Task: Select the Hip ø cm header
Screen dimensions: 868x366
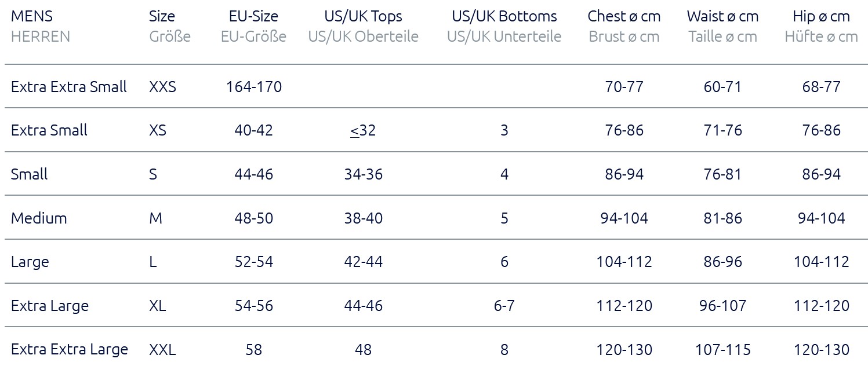Action: [821, 16]
